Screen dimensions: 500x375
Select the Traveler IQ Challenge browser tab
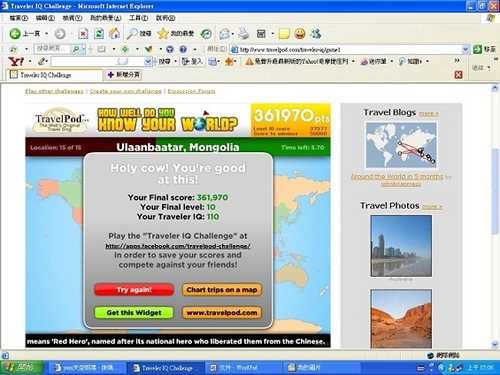[x=54, y=75]
